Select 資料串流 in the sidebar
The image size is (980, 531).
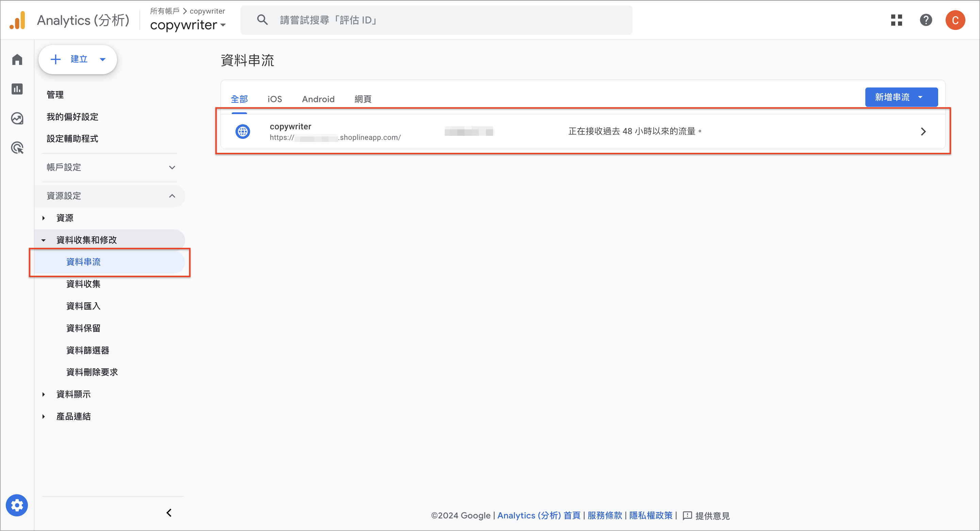point(110,262)
